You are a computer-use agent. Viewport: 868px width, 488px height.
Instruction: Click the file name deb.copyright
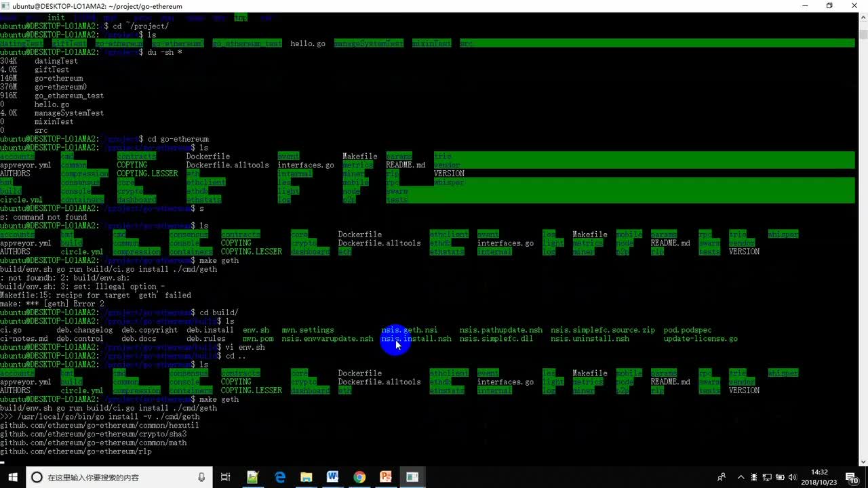(x=149, y=330)
